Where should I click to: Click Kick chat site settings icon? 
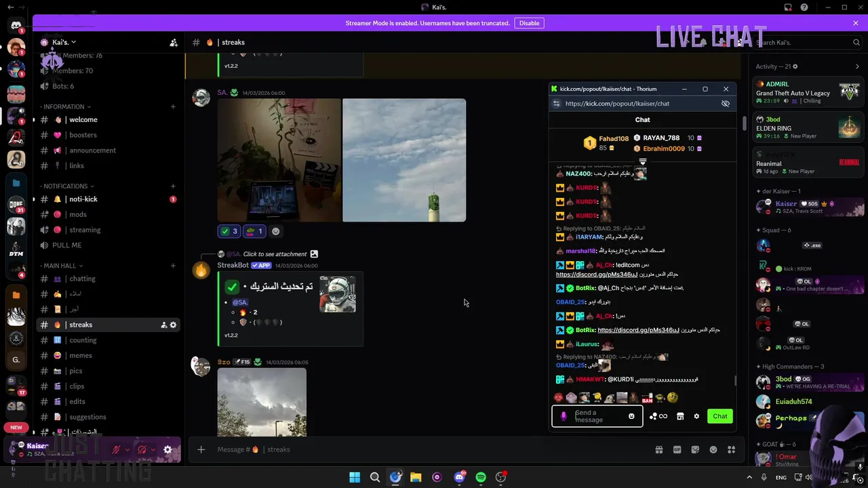point(557,104)
